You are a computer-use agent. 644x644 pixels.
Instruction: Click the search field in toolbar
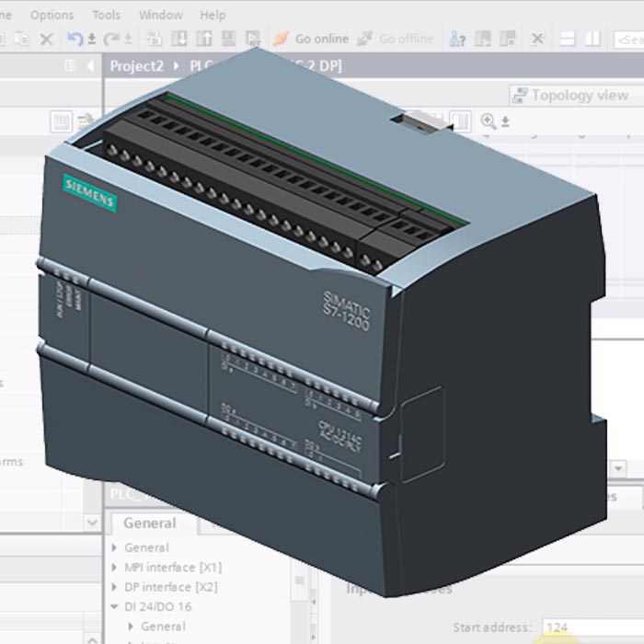click(x=628, y=40)
